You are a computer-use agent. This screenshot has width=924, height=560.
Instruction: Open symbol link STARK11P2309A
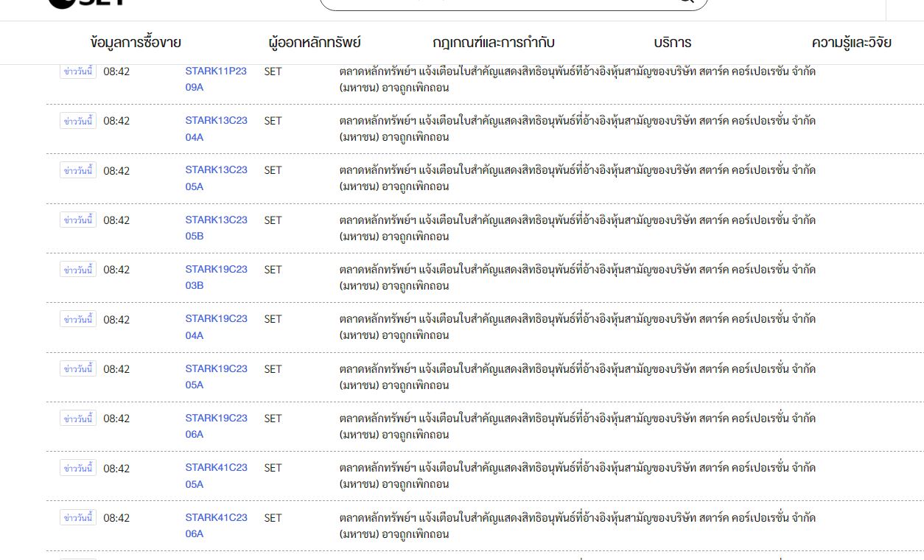[x=216, y=79]
